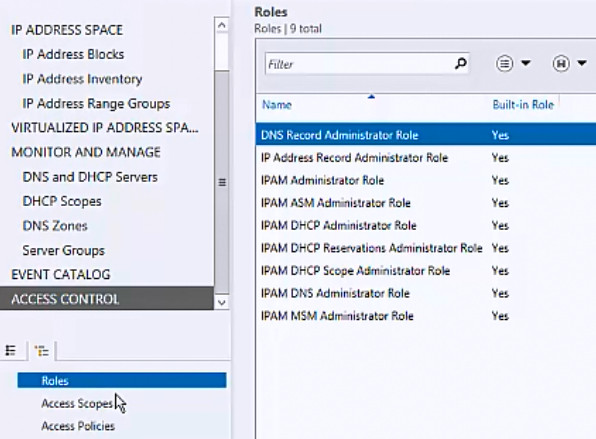The height and width of the screenshot is (439, 596).
Task: Click the search magnifier icon in Filter box
Action: 460,63
